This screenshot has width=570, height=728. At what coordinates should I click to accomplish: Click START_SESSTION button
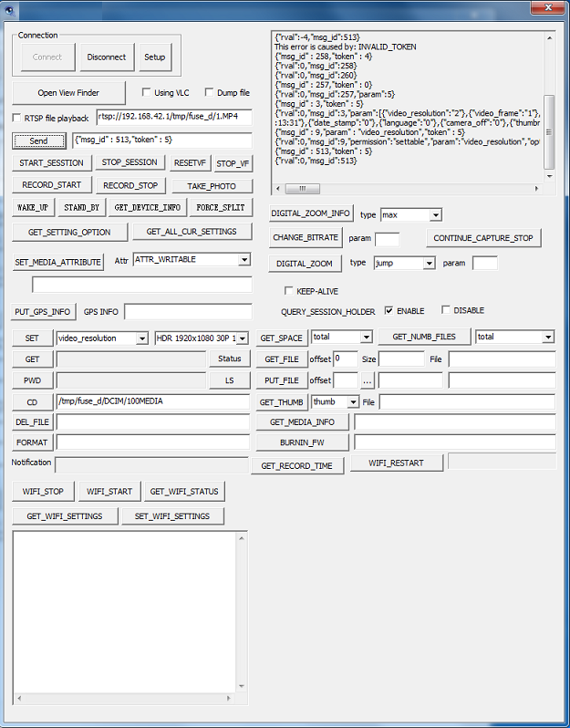51,163
